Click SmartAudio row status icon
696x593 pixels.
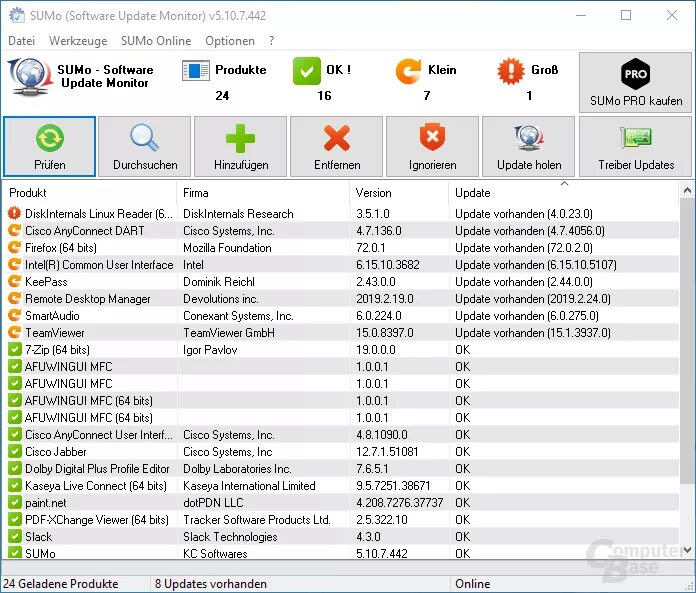(x=15, y=316)
